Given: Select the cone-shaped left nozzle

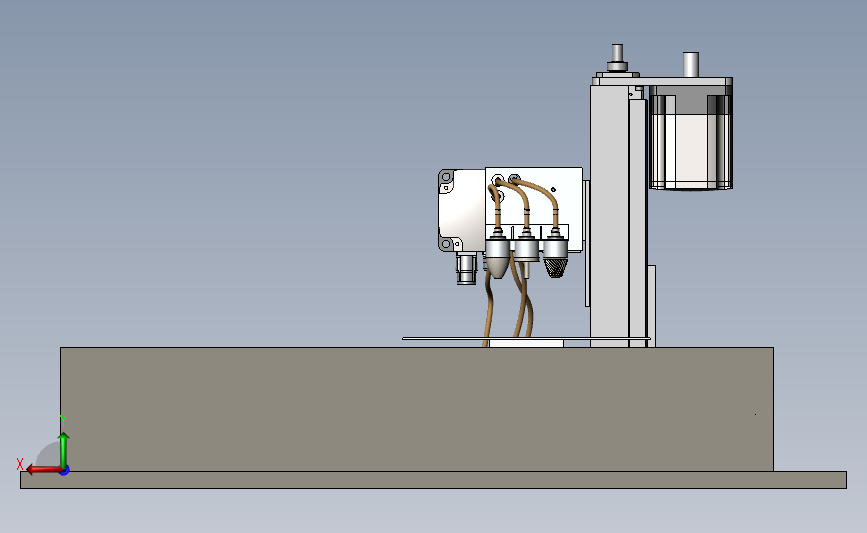Looking at the screenshot, I should tap(497, 257).
